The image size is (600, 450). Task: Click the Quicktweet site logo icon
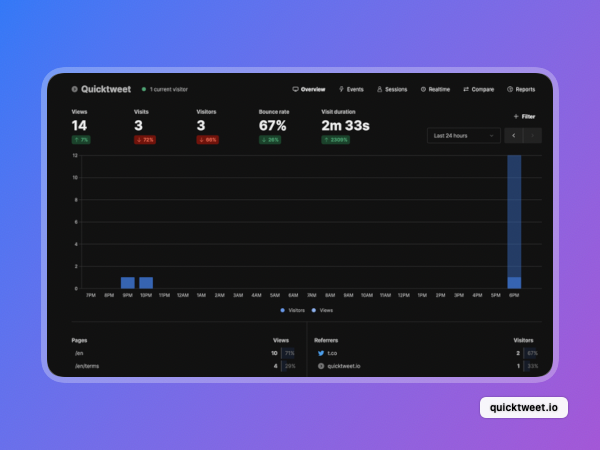(75, 89)
